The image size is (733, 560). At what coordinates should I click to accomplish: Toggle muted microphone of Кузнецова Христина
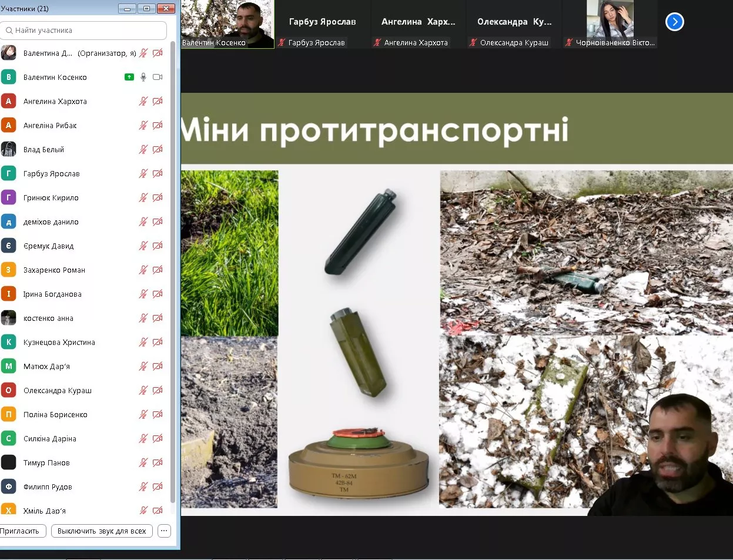click(x=143, y=342)
